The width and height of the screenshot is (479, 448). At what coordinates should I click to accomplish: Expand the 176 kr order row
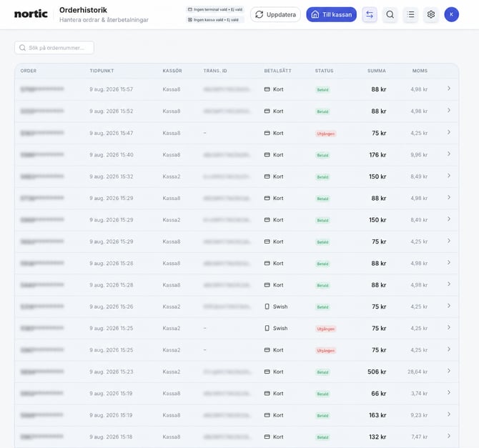pyautogui.click(x=448, y=154)
